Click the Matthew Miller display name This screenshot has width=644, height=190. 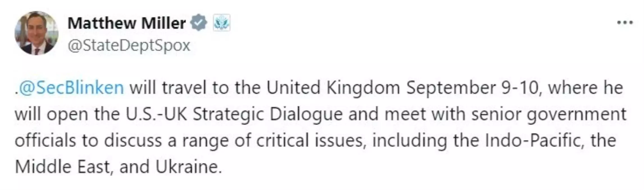coord(127,23)
